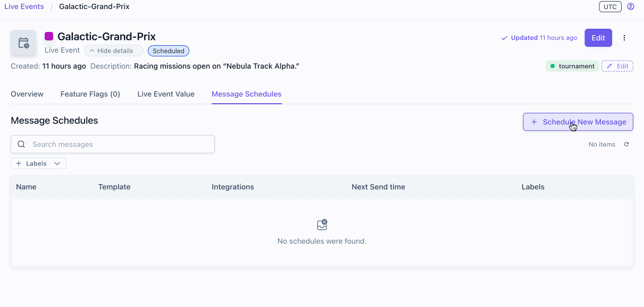Click the checkmark beside 'Updated 11 hours ago'

tap(504, 38)
